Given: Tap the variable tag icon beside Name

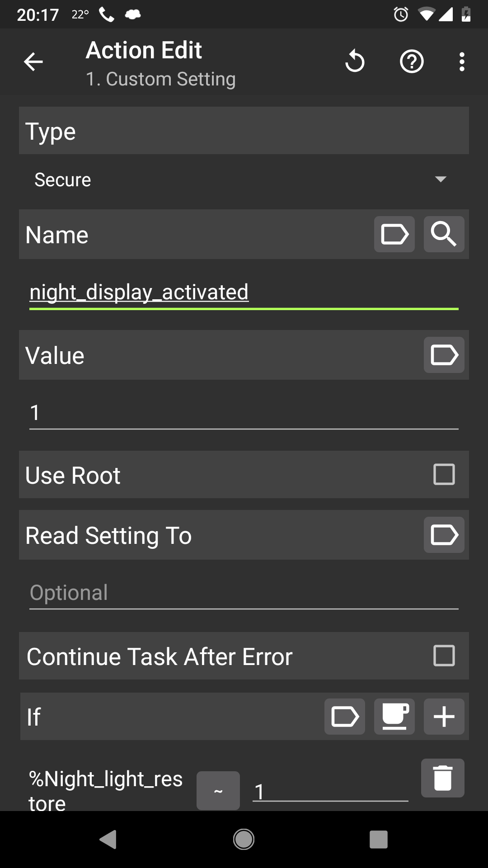Looking at the screenshot, I should 394,234.
